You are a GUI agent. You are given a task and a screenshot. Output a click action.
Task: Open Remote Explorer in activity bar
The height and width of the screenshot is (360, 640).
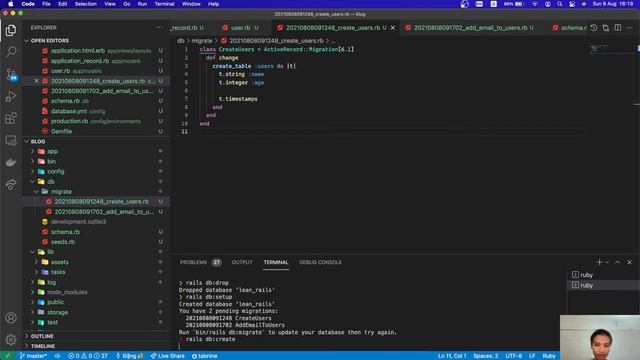click(x=11, y=140)
